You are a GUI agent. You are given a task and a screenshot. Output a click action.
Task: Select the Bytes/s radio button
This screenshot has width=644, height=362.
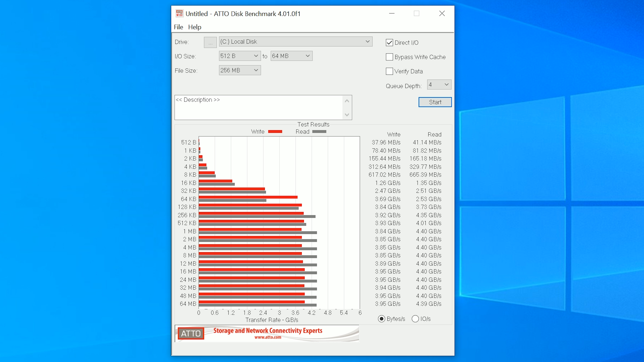pos(382,319)
